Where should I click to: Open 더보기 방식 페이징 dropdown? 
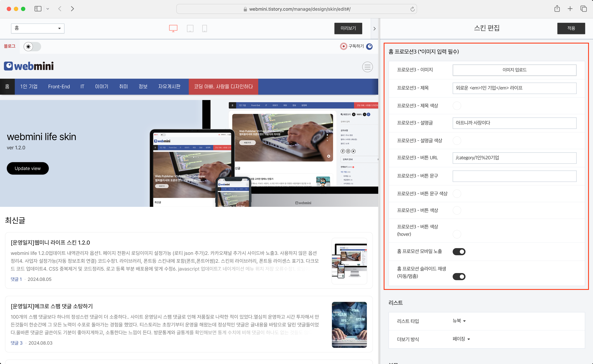461,339
